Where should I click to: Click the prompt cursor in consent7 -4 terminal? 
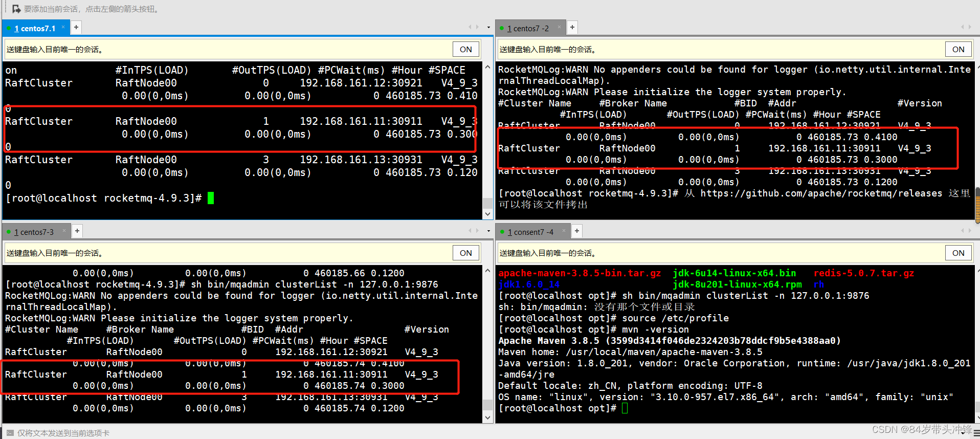(x=625, y=408)
